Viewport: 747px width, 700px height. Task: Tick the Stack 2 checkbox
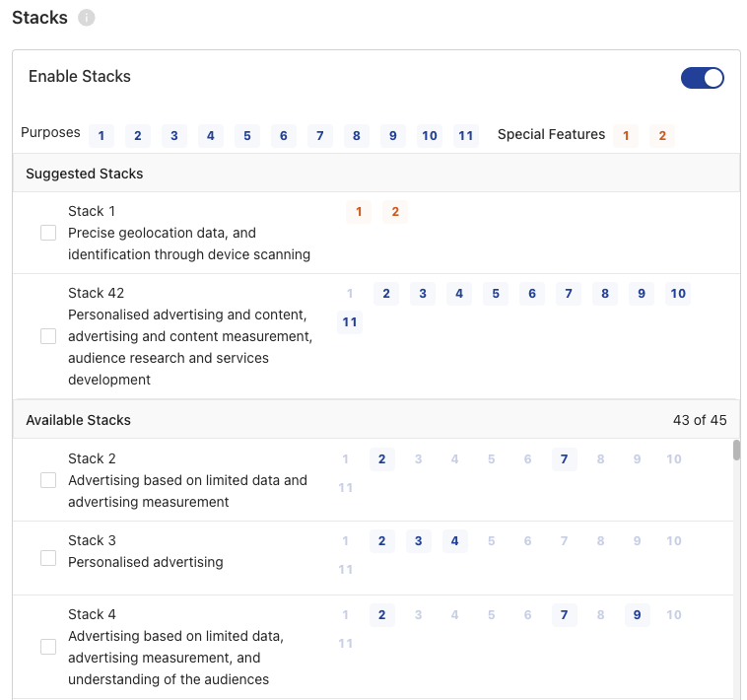tap(48, 480)
